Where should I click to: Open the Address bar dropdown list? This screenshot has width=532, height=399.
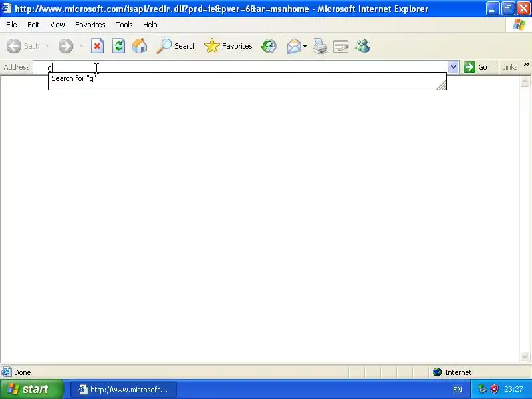point(453,67)
